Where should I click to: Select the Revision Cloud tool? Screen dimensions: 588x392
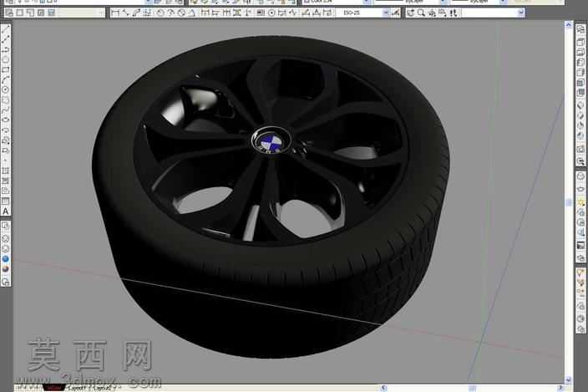pos(6,99)
